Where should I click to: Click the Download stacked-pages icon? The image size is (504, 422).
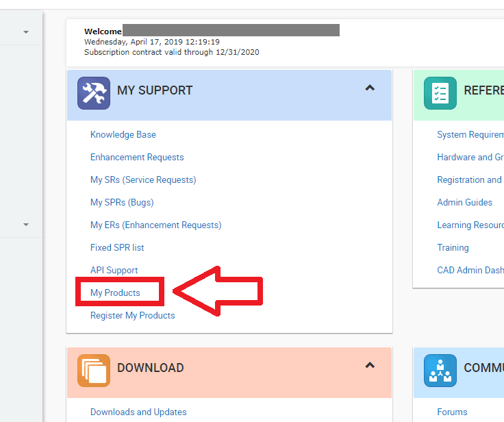pyautogui.click(x=93, y=371)
